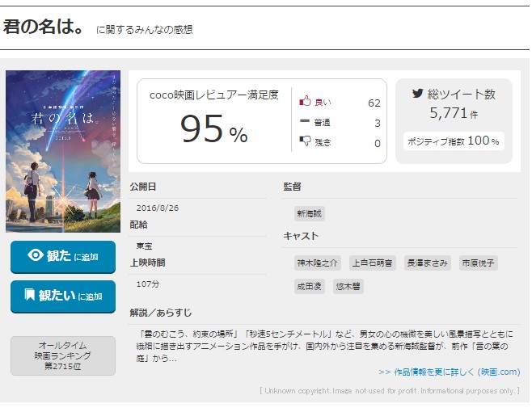
Task: Click the thumbs-up 良い icon
Action: click(x=305, y=101)
